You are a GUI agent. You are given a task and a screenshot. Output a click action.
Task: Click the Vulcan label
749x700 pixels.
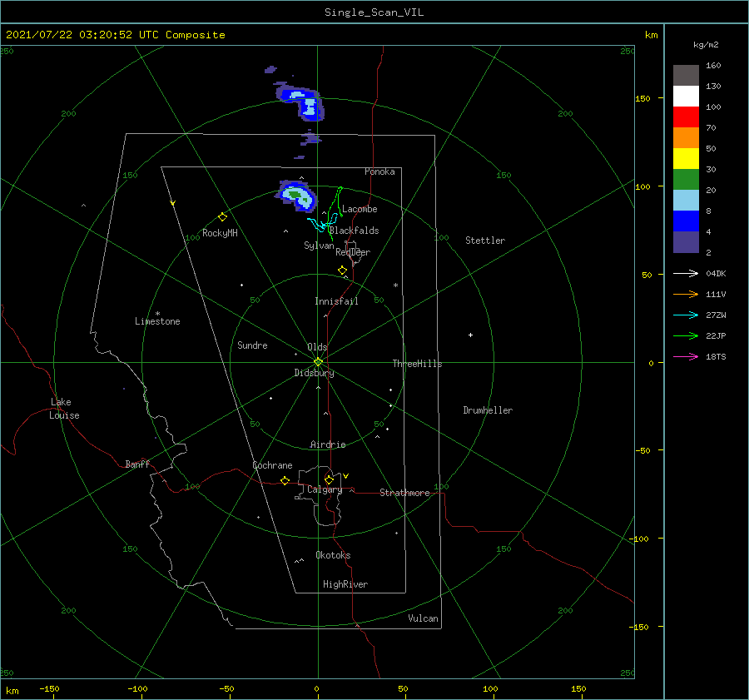tap(424, 618)
